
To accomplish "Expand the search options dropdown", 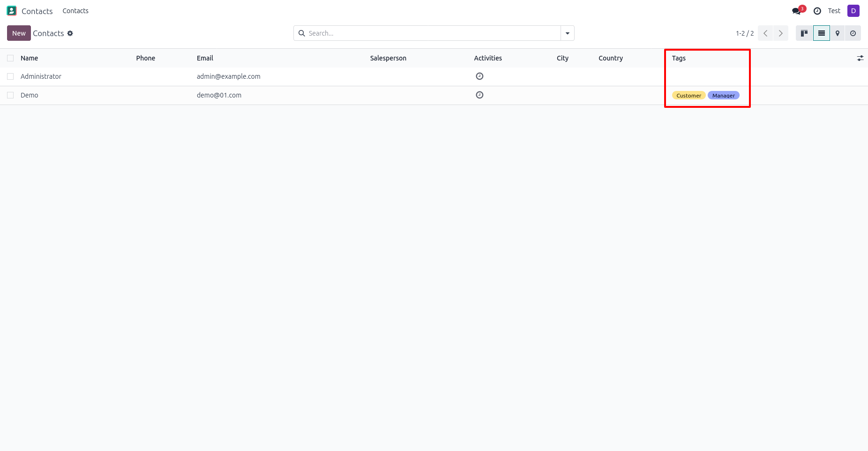I will [x=568, y=33].
